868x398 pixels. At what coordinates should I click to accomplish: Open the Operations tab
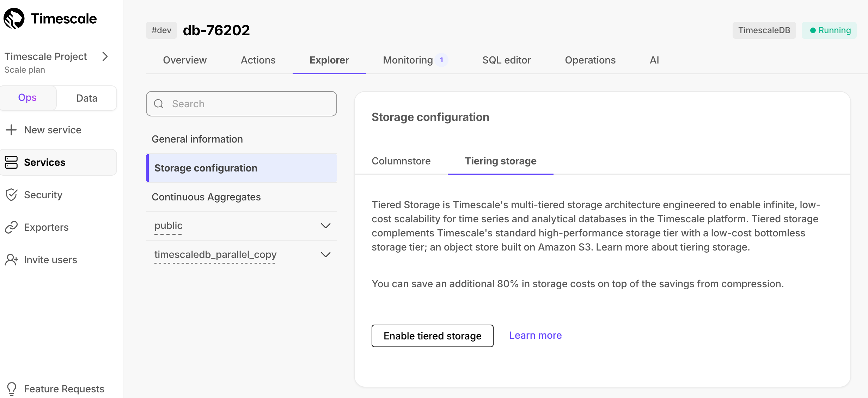tap(590, 60)
